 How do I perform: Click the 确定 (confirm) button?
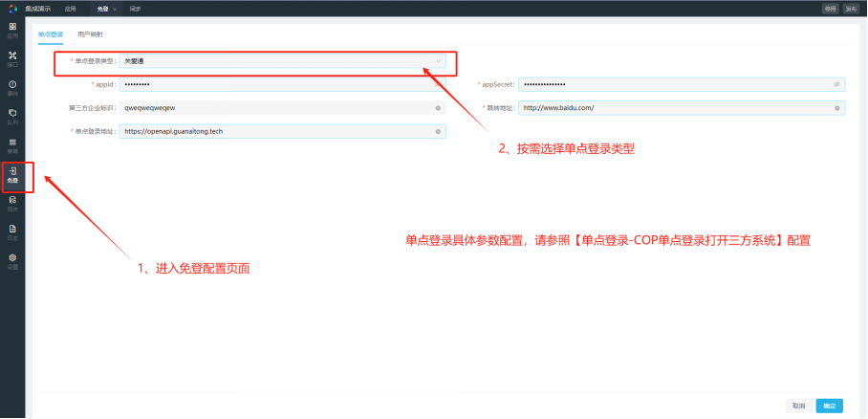(x=829, y=406)
